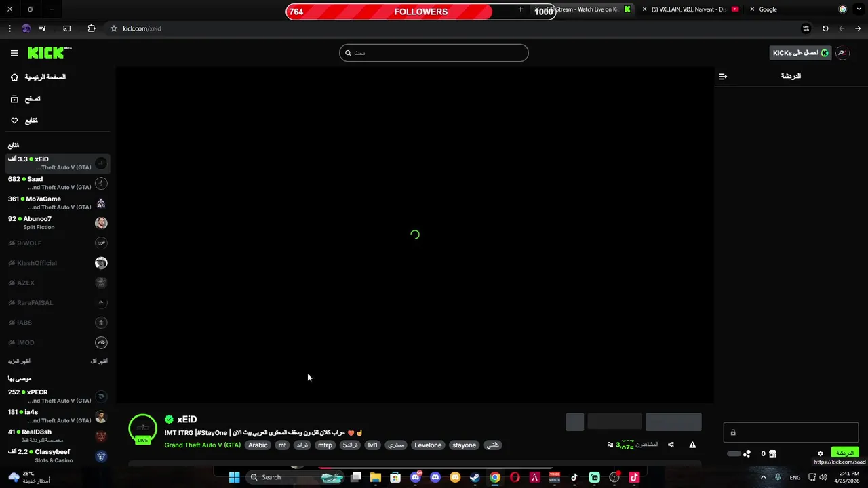Click the lvl1 tag

coord(372,445)
